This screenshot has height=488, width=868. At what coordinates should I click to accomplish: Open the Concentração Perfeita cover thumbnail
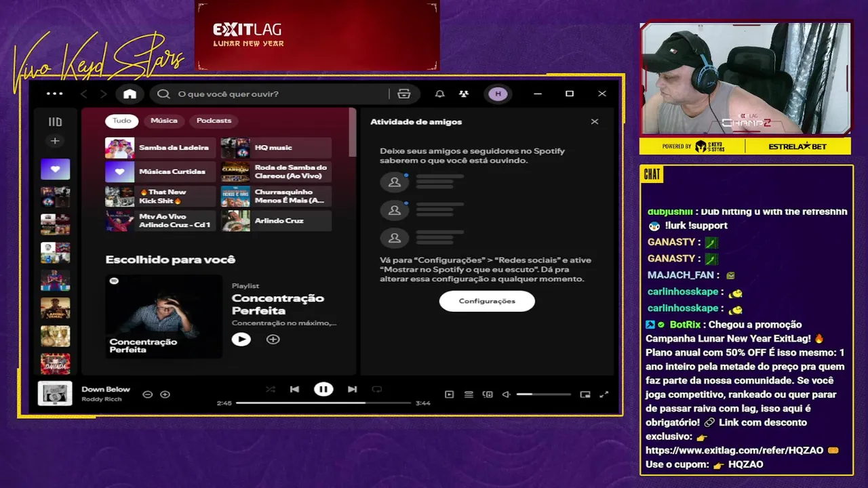(x=163, y=316)
